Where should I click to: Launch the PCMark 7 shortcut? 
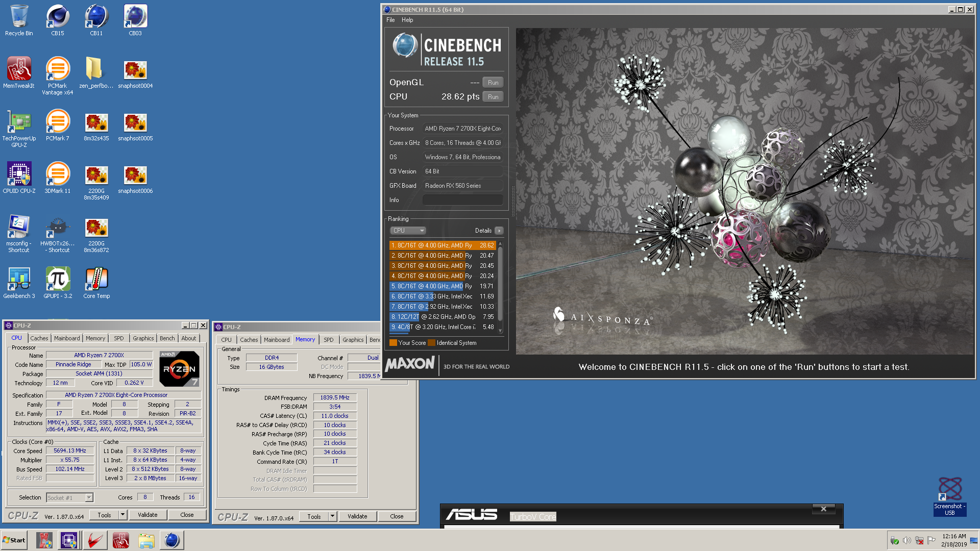pyautogui.click(x=58, y=125)
